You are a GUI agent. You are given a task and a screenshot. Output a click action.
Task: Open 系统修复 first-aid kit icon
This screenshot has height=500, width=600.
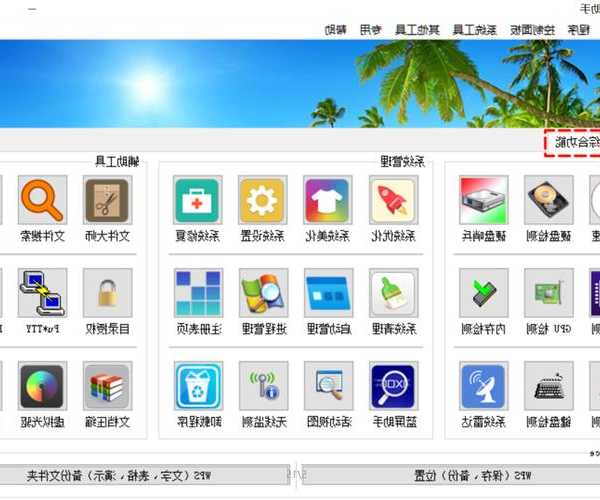point(197,201)
